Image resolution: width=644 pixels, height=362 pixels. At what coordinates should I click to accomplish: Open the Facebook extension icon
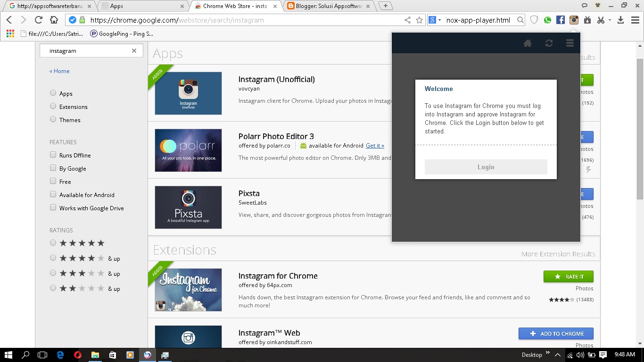pos(561,20)
